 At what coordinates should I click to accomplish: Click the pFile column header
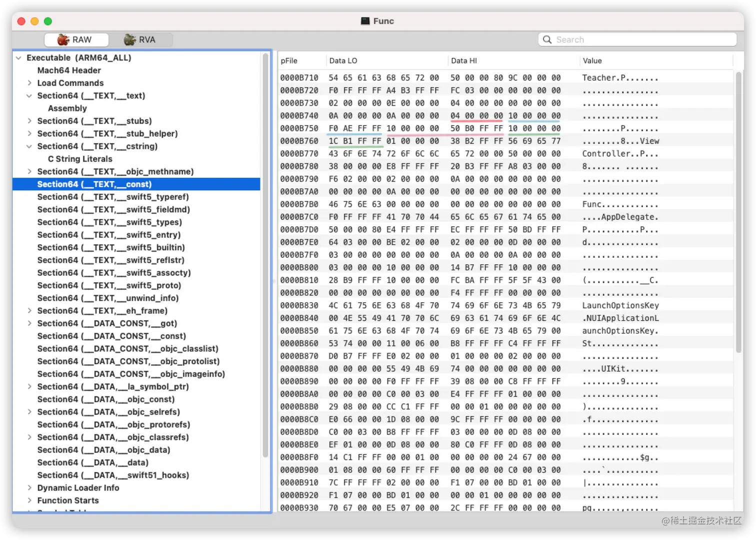tap(302, 61)
